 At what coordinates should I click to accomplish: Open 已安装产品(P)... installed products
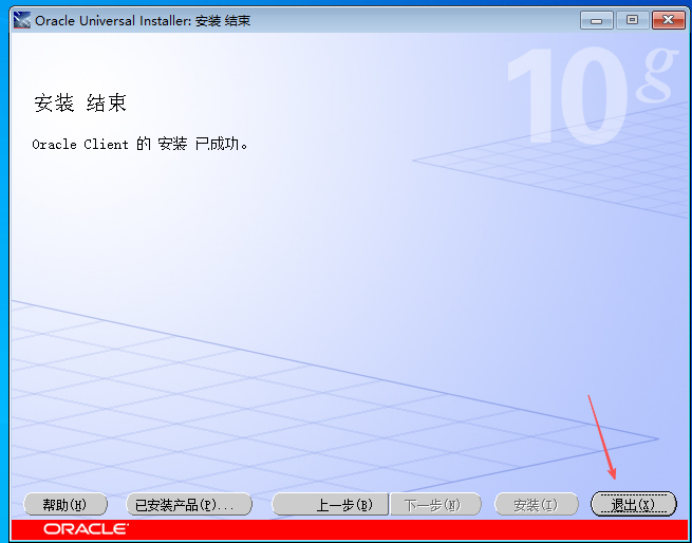pos(189,504)
